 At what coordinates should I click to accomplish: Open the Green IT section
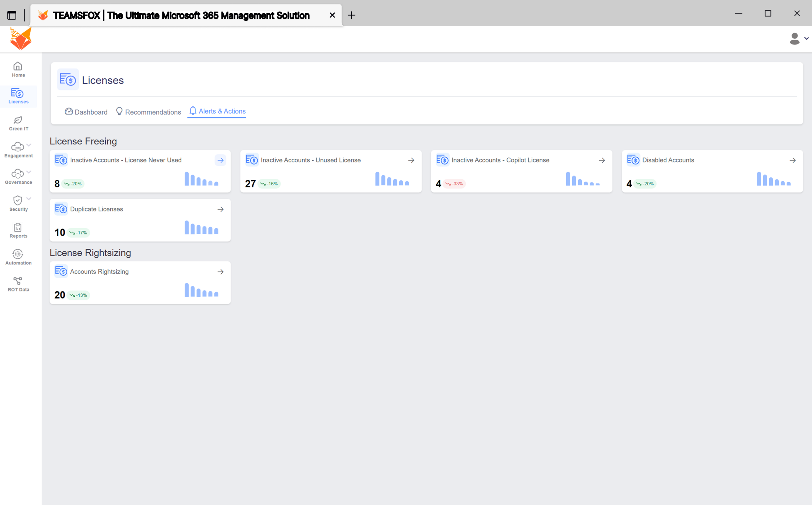click(x=18, y=123)
